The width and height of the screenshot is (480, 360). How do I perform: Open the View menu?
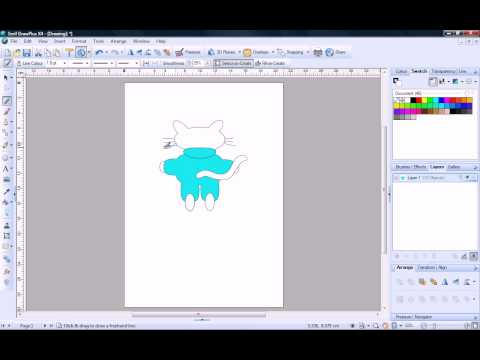[43, 41]
